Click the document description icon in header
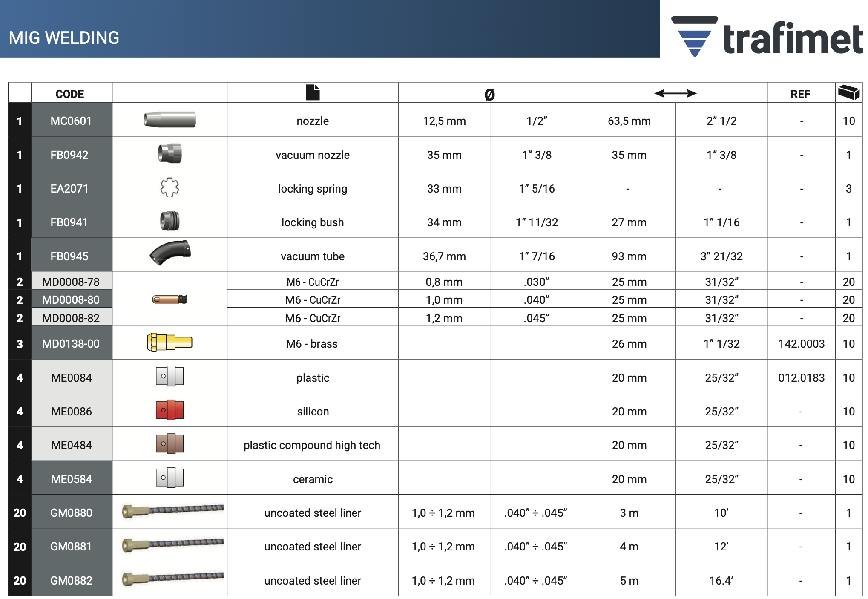This screenshot has width=868, height=599. [x=313, y=92]
